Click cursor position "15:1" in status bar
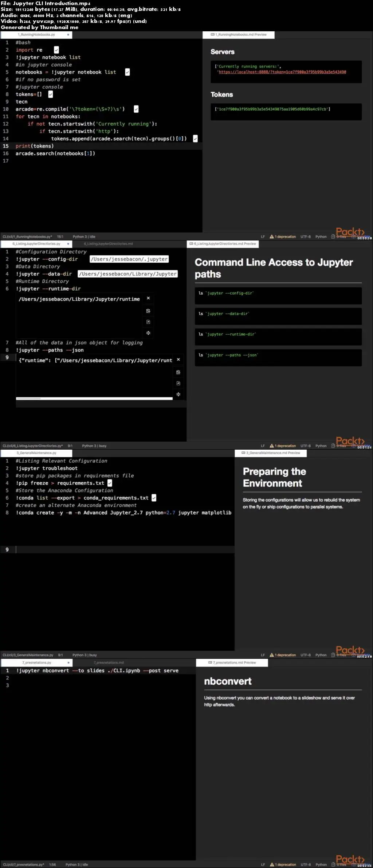Screen dimensions: 373x868 60,236
